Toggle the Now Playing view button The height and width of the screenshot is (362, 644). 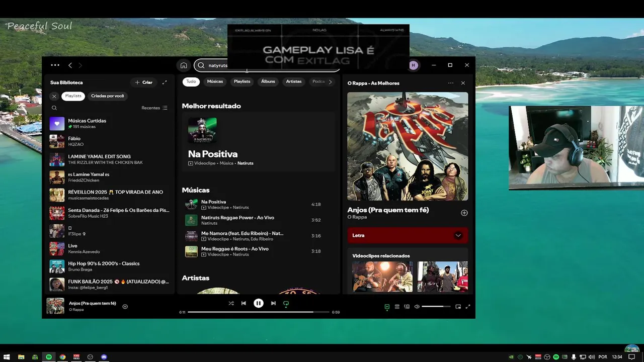(387, 307)
